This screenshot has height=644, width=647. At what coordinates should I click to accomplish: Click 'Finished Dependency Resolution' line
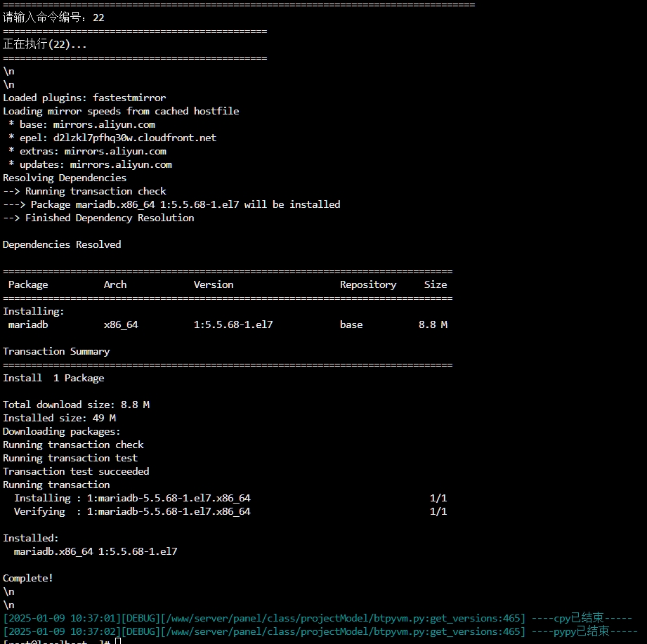98,218
